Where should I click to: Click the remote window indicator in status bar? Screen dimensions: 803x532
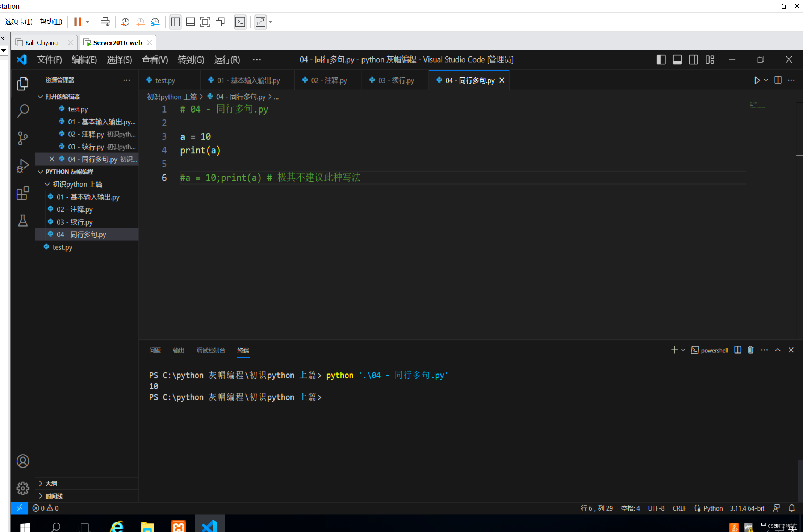click(19, 508)
